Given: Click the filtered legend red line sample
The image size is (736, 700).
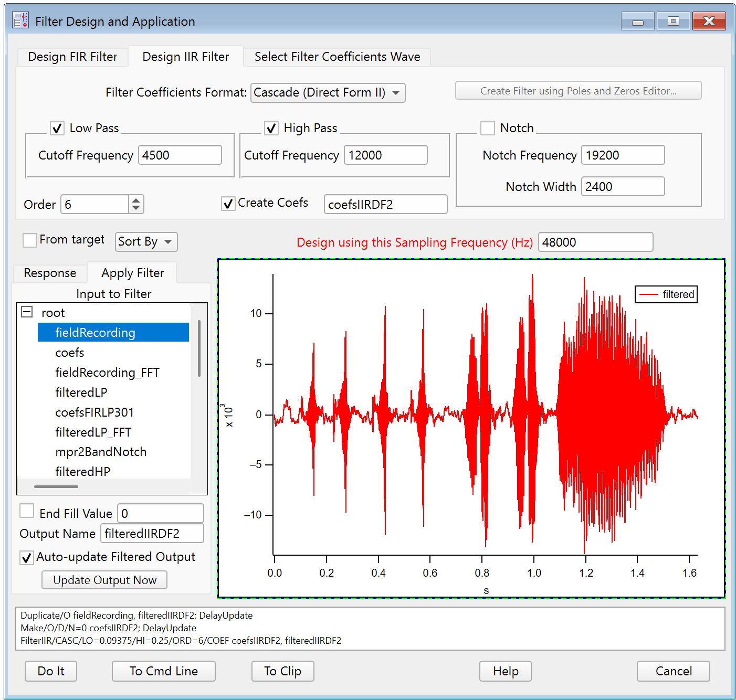Looking at the screenshot, I should 648,294.
